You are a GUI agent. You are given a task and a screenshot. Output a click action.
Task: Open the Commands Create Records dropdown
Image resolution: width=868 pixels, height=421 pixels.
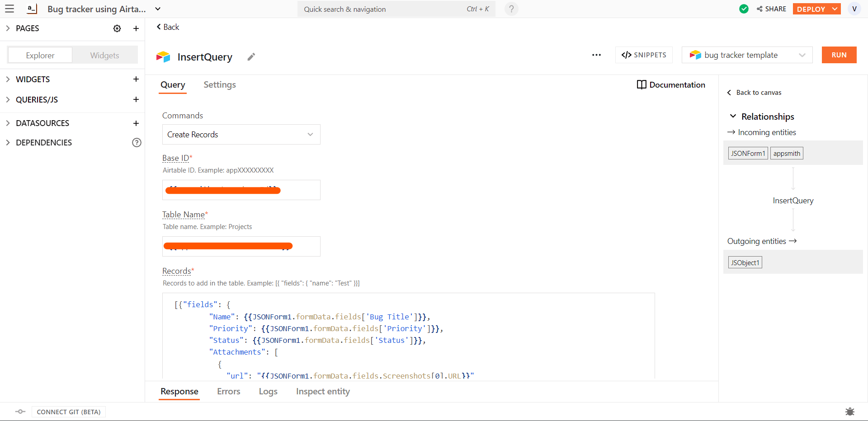click(x=241, y=135)
